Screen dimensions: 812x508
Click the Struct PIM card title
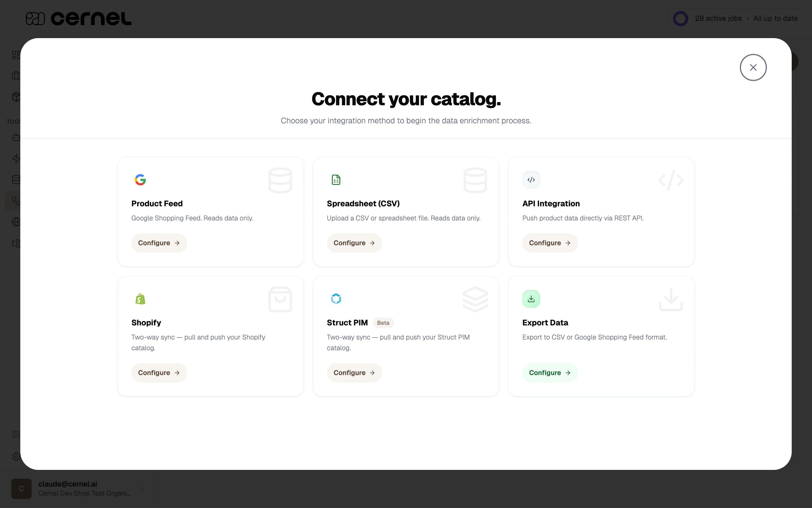click(x=347, y=323)
